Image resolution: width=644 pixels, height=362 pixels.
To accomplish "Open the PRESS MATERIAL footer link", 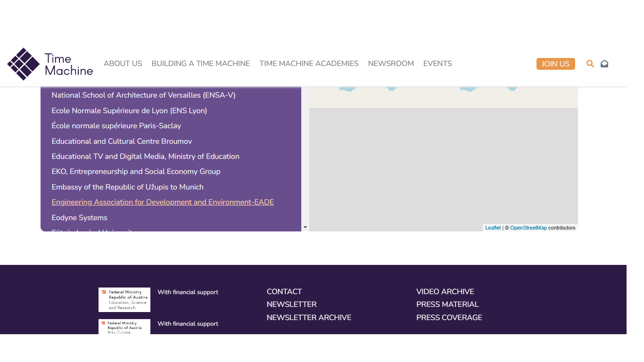I will coord(447,304).
